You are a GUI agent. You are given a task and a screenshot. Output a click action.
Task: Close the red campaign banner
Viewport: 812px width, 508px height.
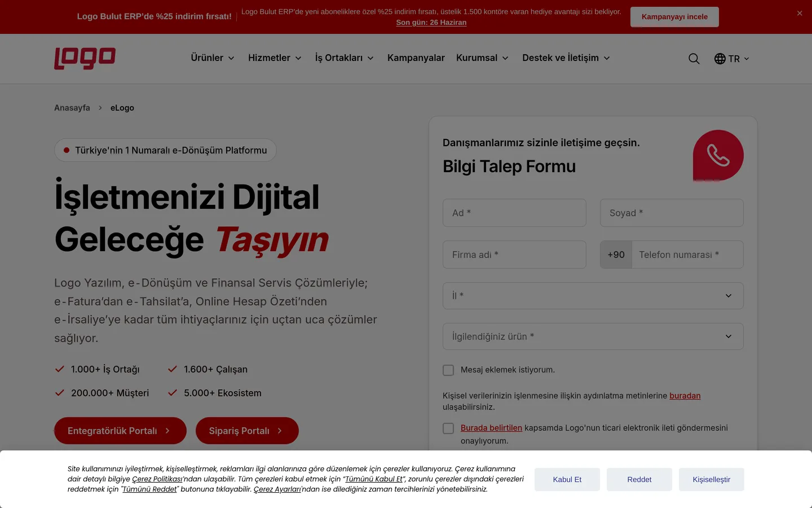tap(800, 13)
